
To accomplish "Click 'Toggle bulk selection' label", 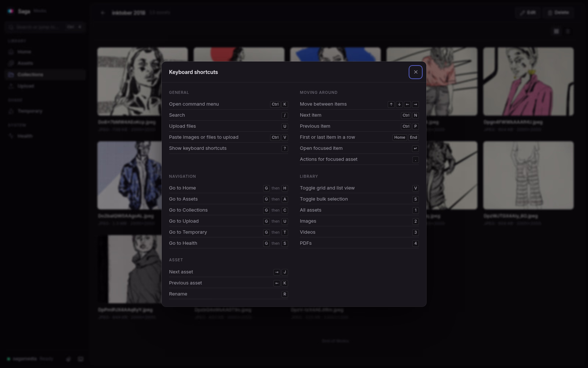I will [324, 199].
